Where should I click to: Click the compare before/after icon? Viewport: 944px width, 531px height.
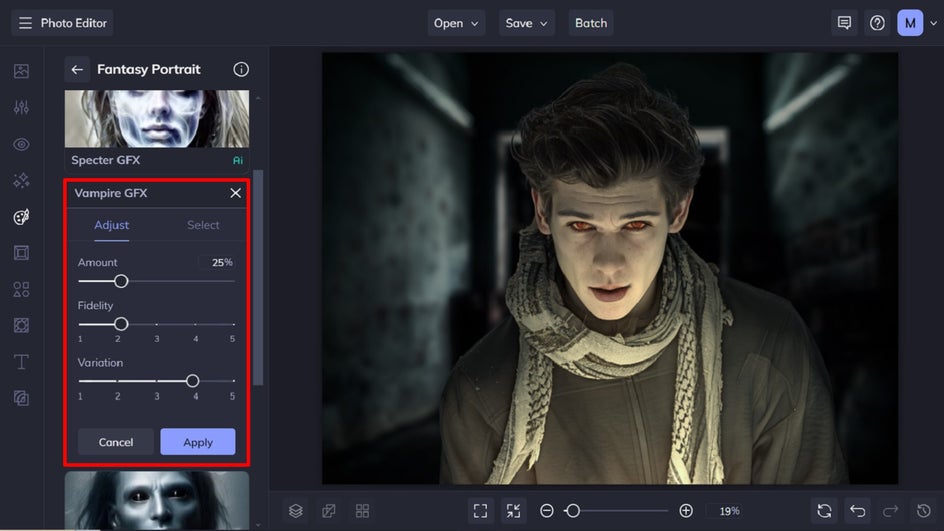click(329, 511)
